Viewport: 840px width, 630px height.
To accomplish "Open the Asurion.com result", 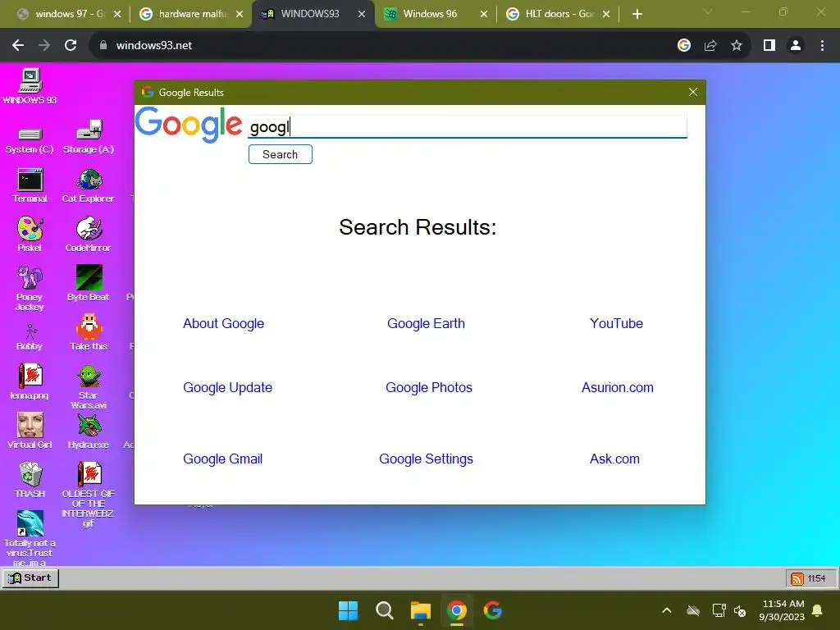I will click(617, 387).
